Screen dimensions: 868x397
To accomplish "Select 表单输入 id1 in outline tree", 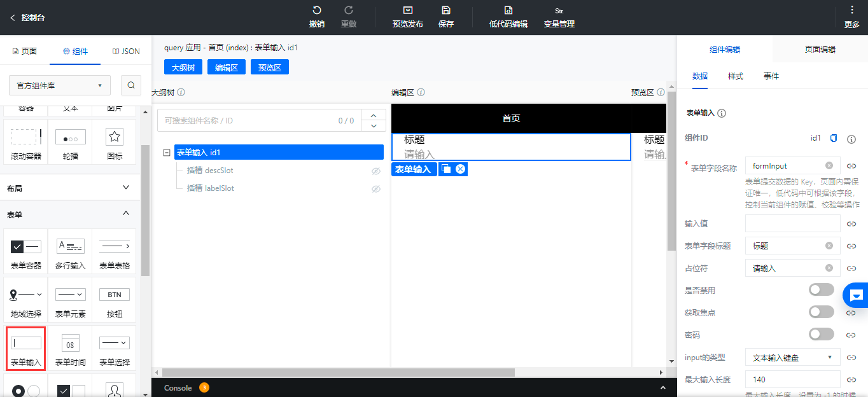I will [279, 153].
